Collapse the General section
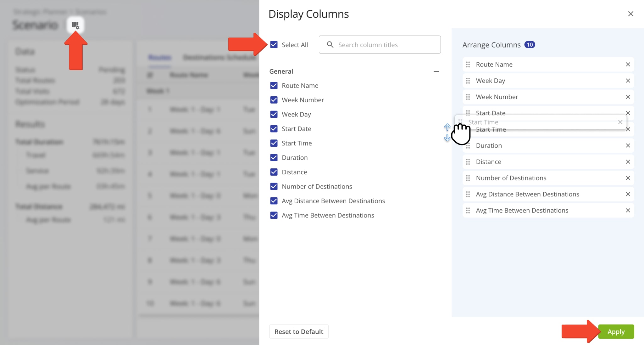This screenshot has width=644, height=345. click(436, 71)
